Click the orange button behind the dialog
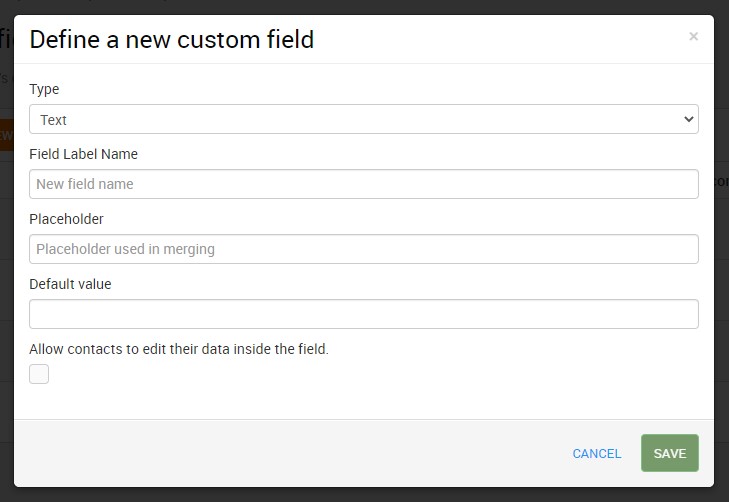Viewport: 729px width, 502px height. (x=7, y=135)
